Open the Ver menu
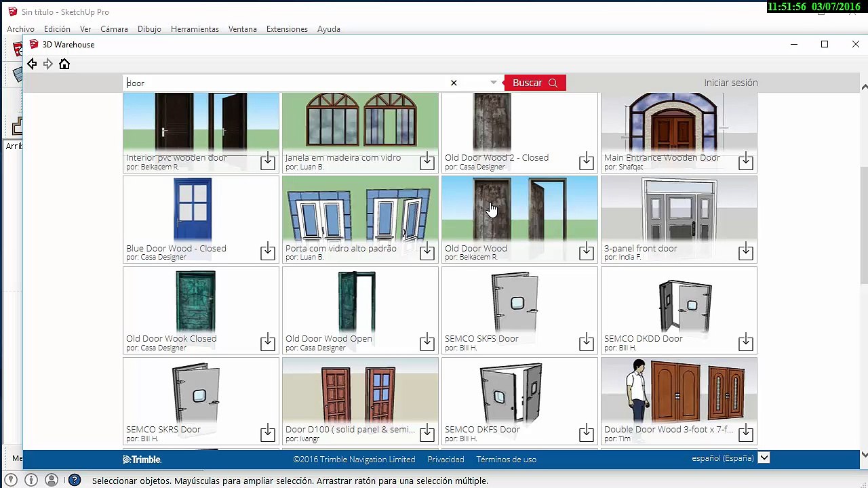Screen dimensions: 868x488 (85, 29)
